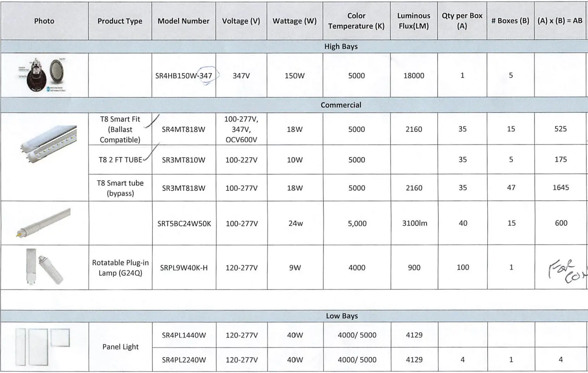Select the Voltage (V) column header
Image resolution: width=588 pixels, height=373 pixels.
coord(241,21)
